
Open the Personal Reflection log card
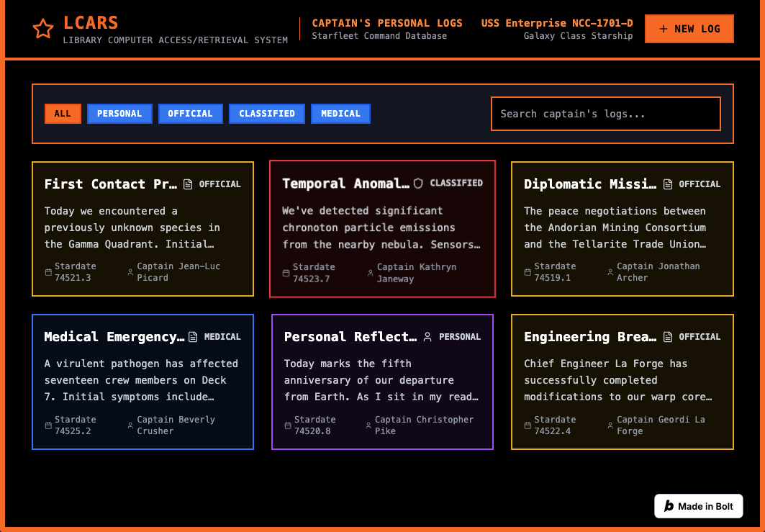tap(382, 382)
